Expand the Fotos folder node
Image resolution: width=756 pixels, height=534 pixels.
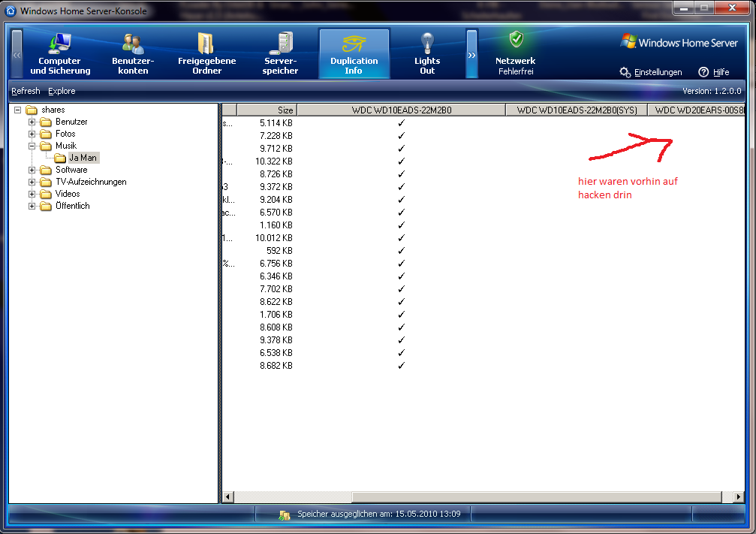click(x=32, y=134)
